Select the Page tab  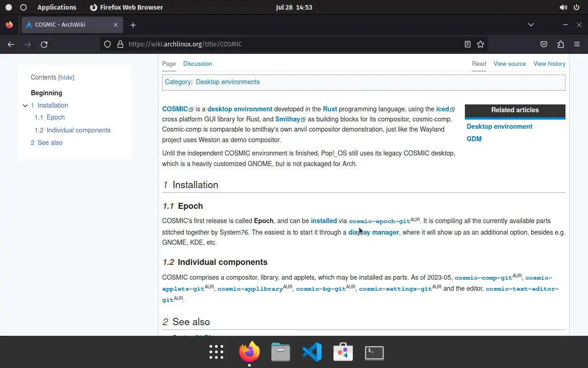point(169,63)
